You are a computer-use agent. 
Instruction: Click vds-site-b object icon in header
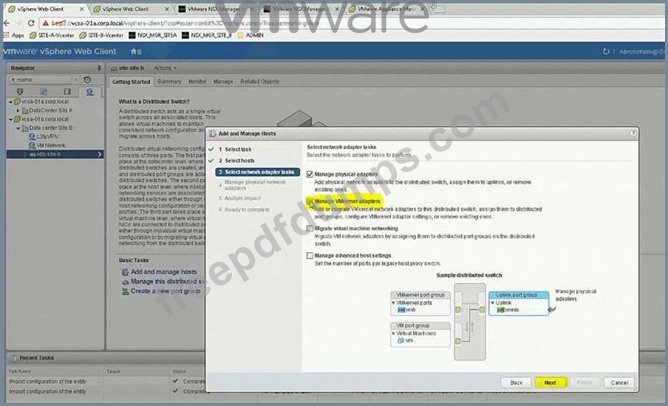pos(114,68)
